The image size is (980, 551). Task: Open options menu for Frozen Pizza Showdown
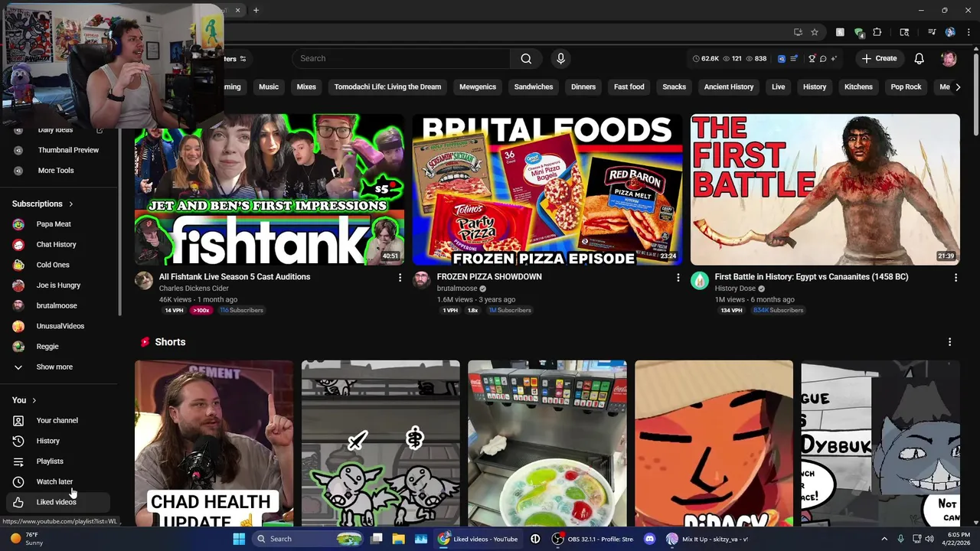(678, 278)
